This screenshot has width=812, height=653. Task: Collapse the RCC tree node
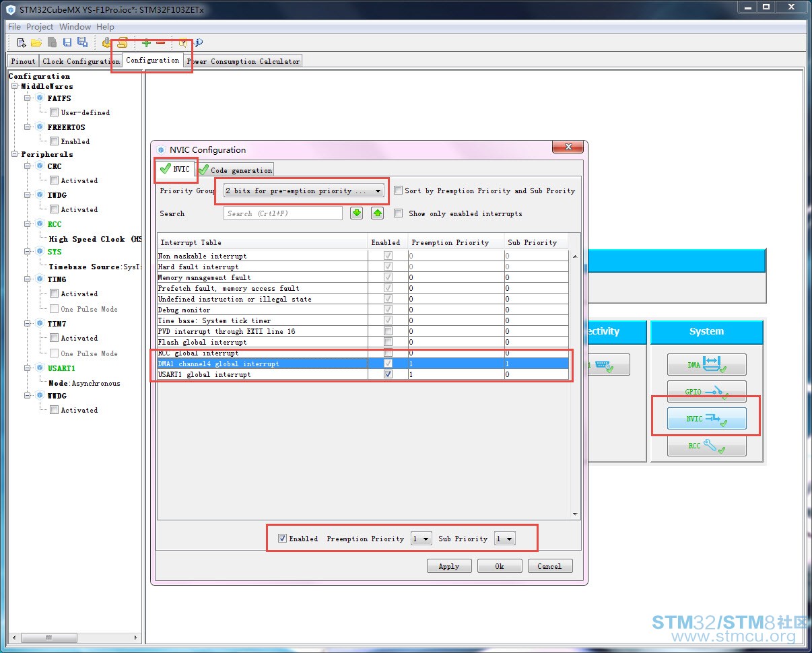tap(28, 224)
